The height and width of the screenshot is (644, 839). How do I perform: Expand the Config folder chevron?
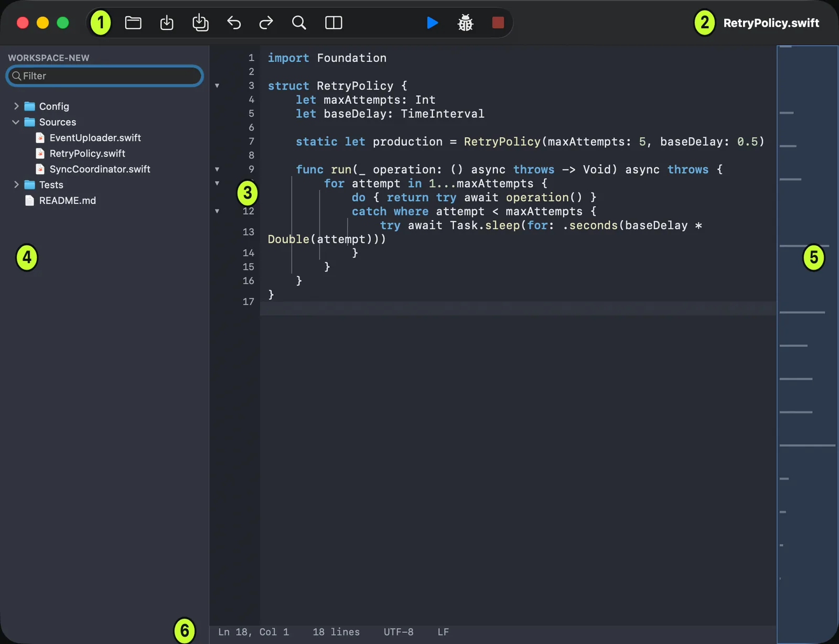click(x=16, y=106)
